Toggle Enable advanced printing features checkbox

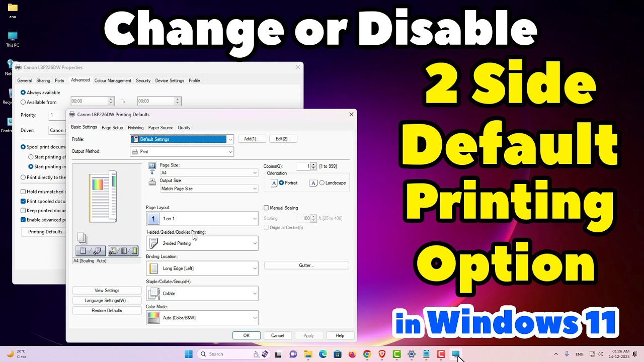click(x=23, y=220)
